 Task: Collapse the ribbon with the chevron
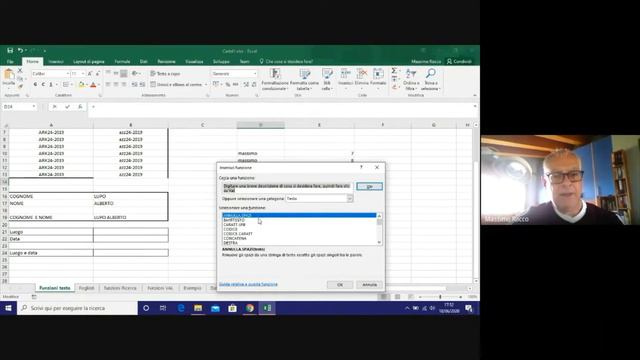coord(475,96)
